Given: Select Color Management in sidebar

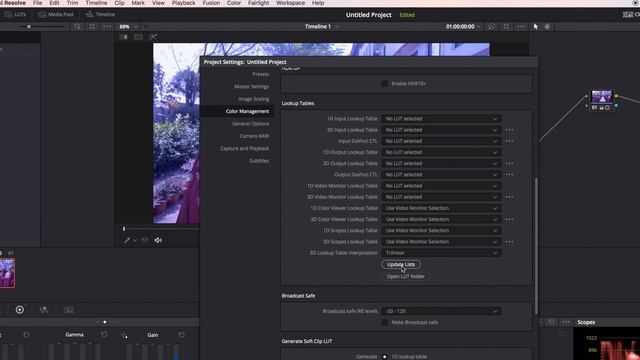Looking at the screenshot, I should point(247,111).
